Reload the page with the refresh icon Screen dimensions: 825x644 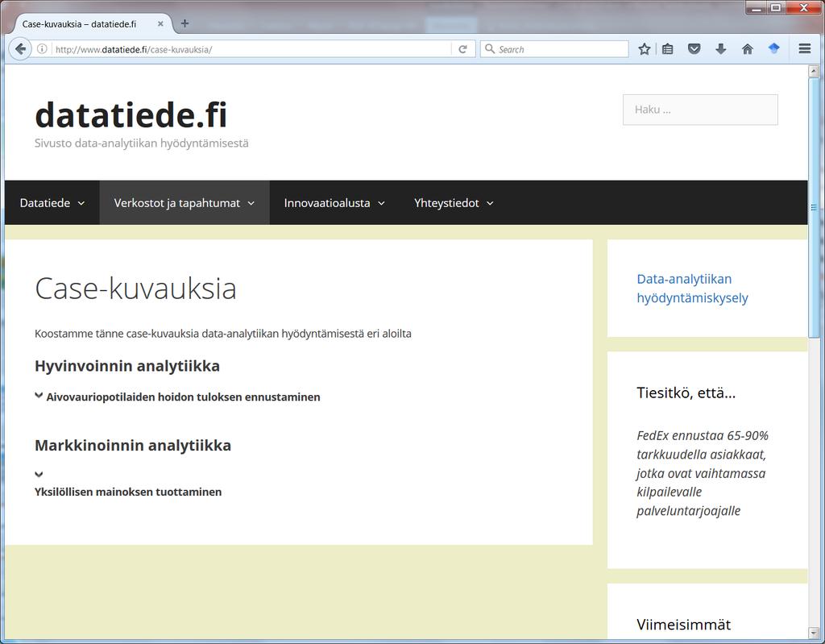463,49
